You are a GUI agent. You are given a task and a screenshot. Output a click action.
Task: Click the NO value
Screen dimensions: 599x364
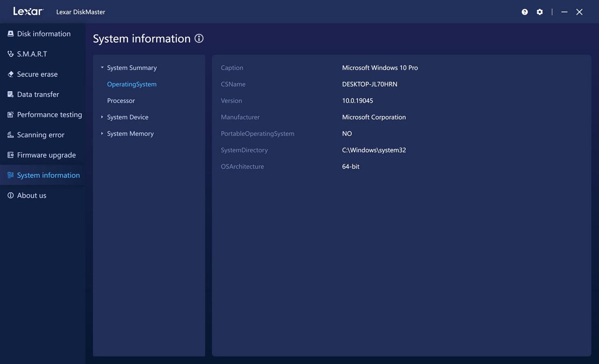tap(347, 133)
